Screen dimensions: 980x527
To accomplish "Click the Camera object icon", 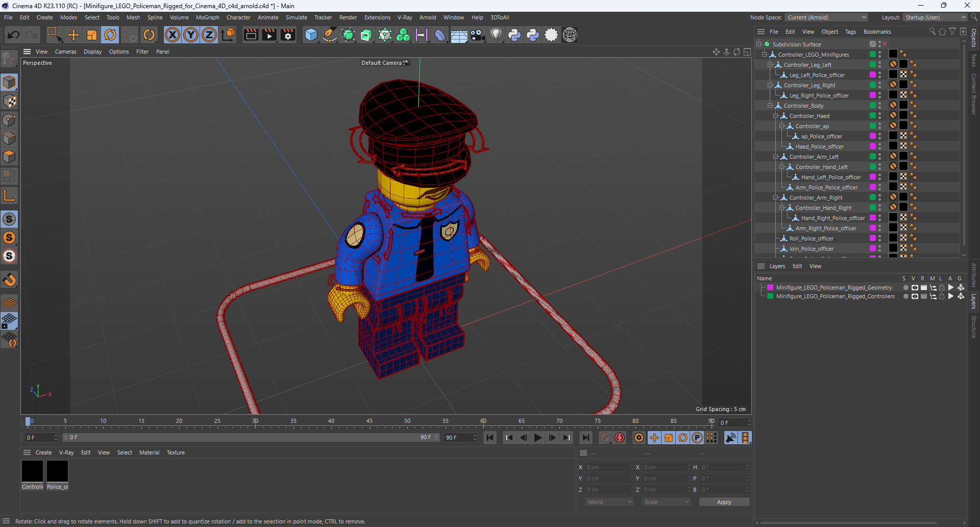I will [x=477, y=35].
